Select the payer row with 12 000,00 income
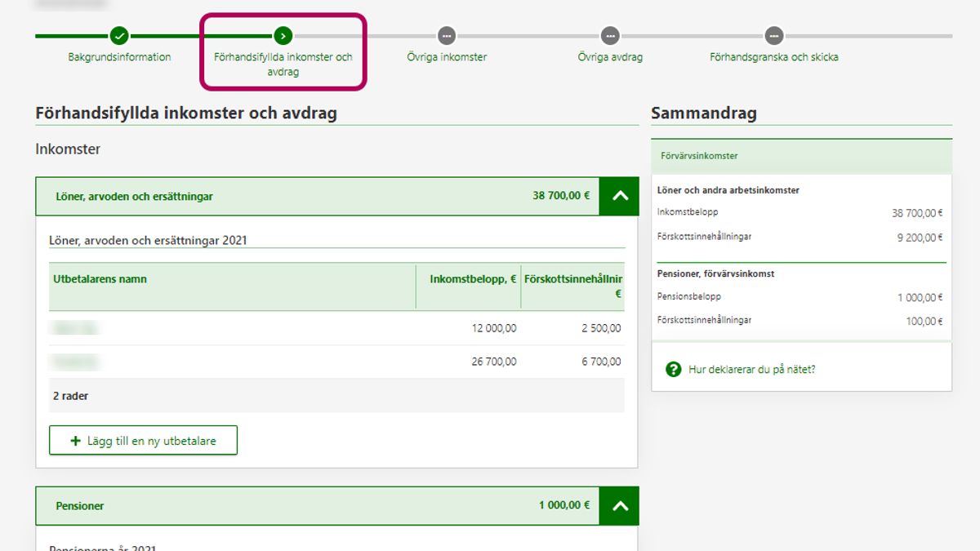 336,328
